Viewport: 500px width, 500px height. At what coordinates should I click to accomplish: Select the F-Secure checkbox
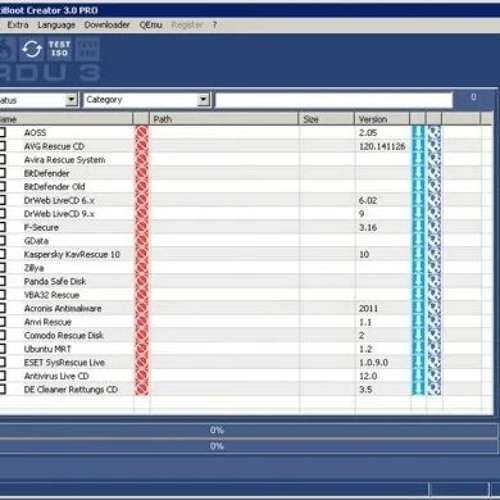[x=2, y=227]
